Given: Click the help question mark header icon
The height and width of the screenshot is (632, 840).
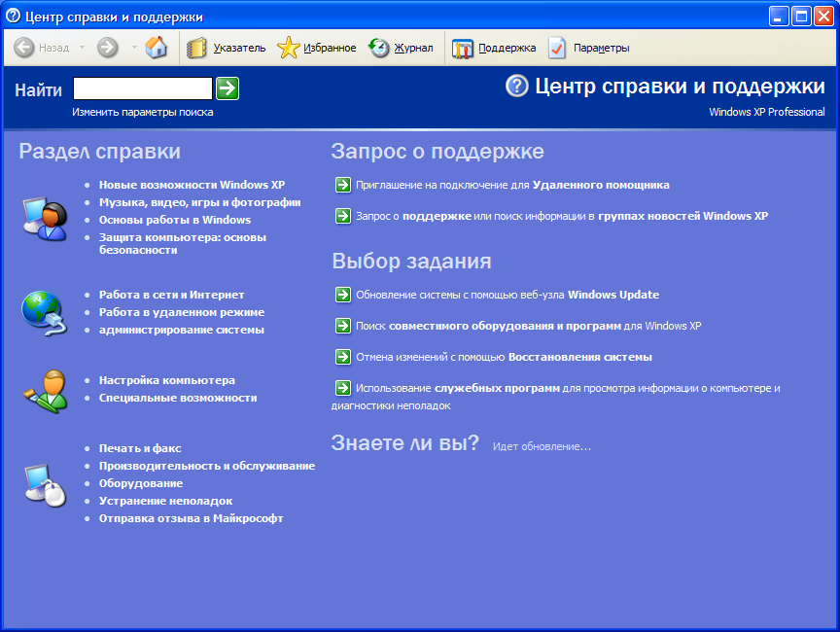Looking at the screenshot, I should pyautogui.click(x=517, y=86).
